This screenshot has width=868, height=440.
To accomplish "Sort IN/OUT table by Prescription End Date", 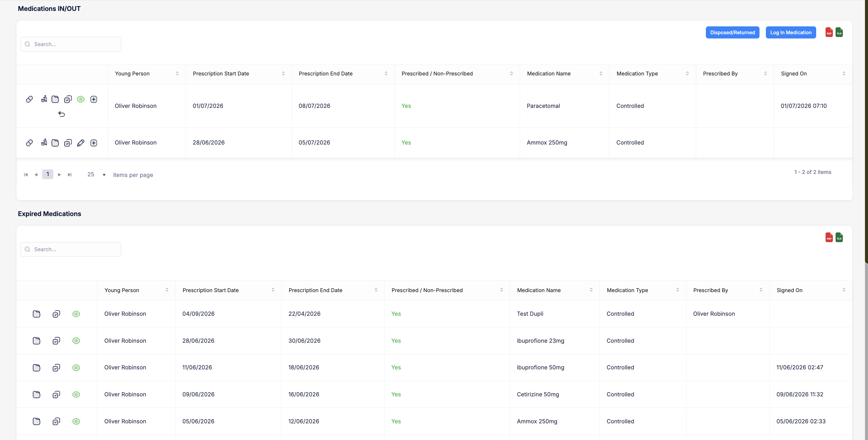I will (386, 73).
